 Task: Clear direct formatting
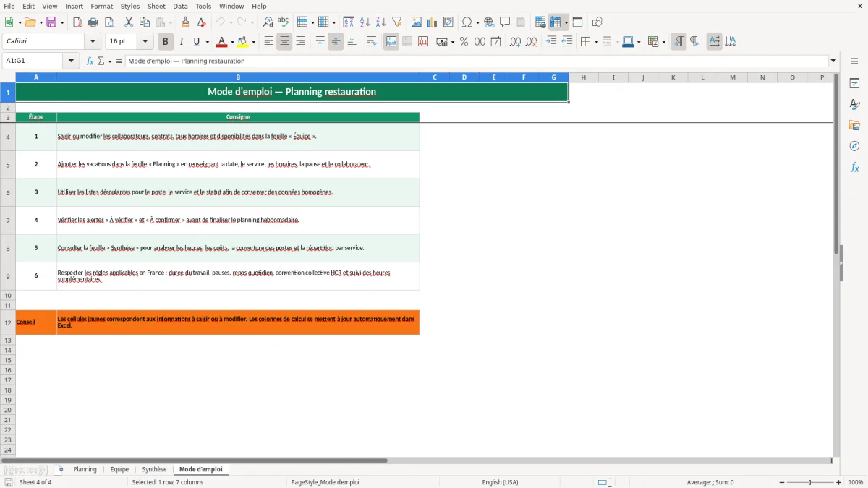(202, 22)
